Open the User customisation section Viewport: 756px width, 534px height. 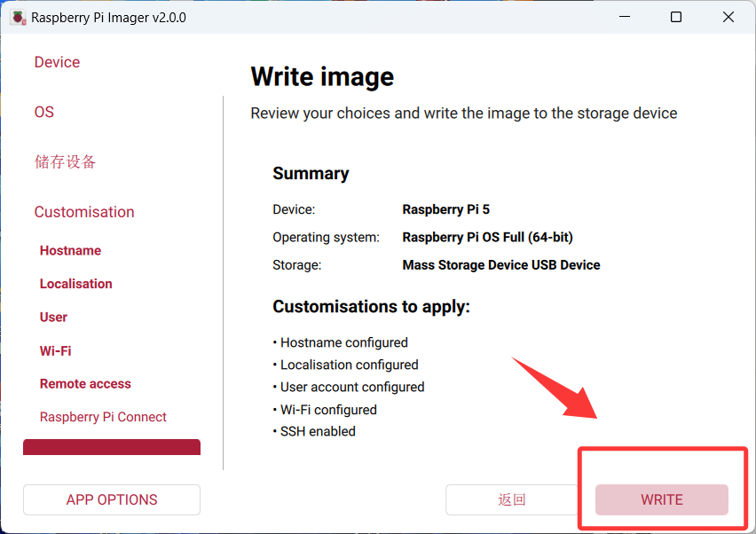[53, 318]
